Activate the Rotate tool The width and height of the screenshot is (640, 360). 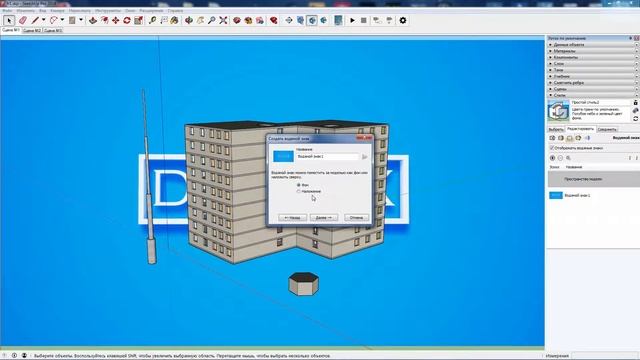(127, 20)
